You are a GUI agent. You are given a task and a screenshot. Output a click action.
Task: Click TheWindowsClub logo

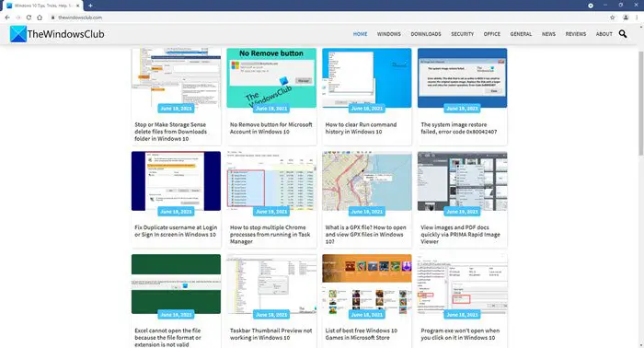[x=57, y=34]
